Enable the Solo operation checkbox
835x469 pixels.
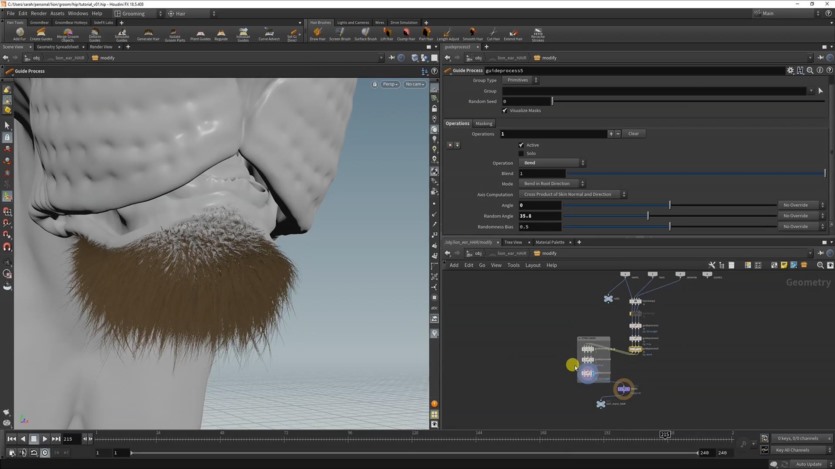(x=521, y=153)
